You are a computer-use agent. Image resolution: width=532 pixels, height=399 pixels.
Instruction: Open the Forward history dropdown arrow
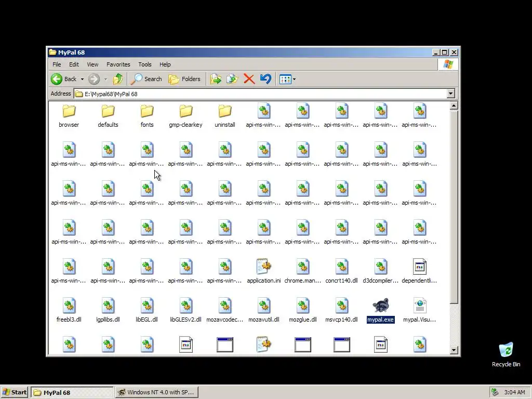[105, 79]
